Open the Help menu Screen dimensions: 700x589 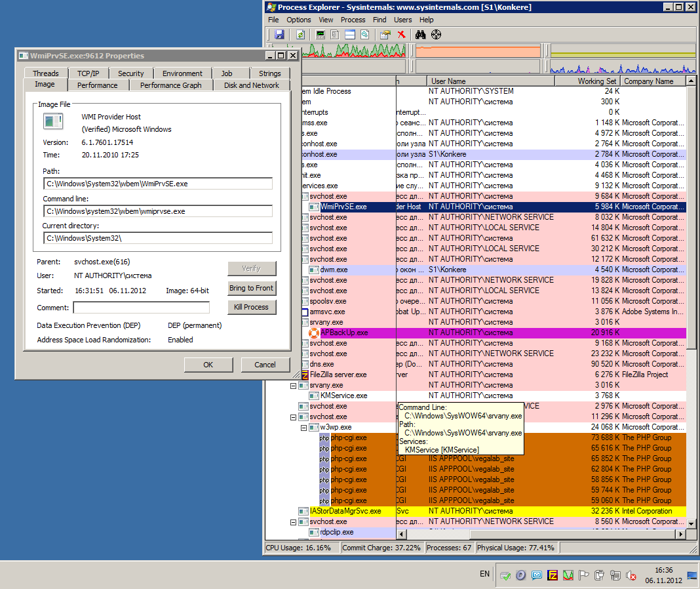point(426,20)
